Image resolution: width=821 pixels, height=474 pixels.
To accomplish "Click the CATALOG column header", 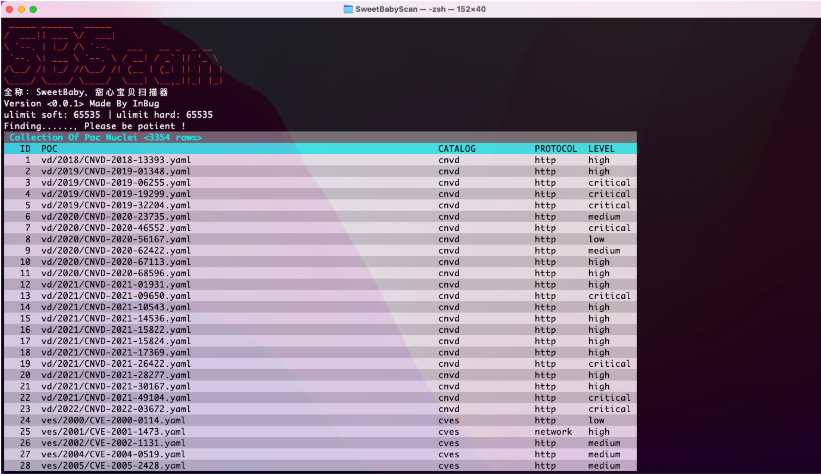I will (x=457, y=149).
